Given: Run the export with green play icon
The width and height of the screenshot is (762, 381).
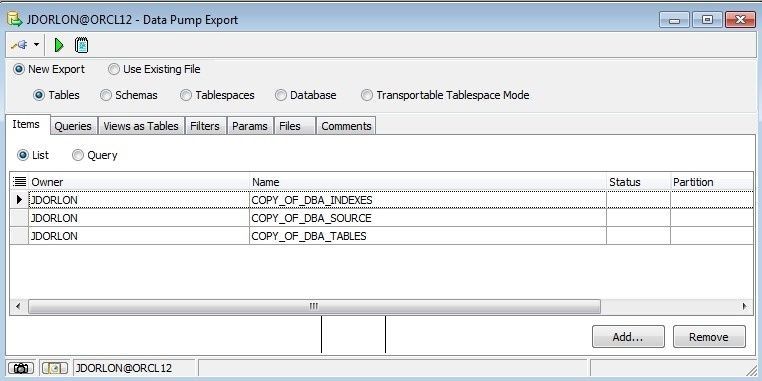Looking at the screenshot, I should coord(59,45).
